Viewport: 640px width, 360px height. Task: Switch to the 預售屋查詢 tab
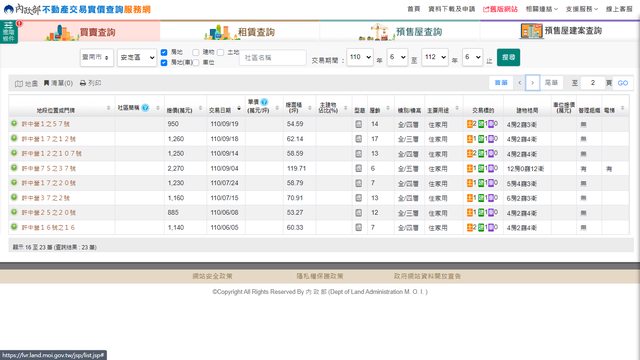pyautogui.click(x=400, y=31)
